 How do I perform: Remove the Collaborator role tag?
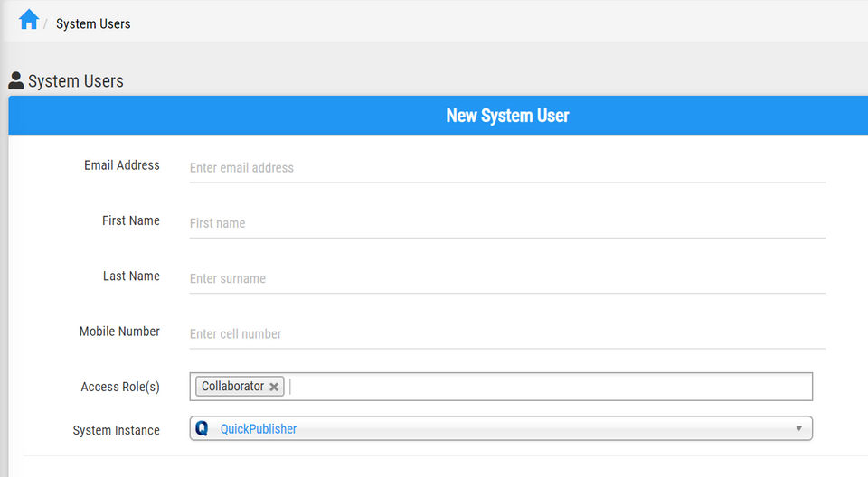click(x=274, y=387)
